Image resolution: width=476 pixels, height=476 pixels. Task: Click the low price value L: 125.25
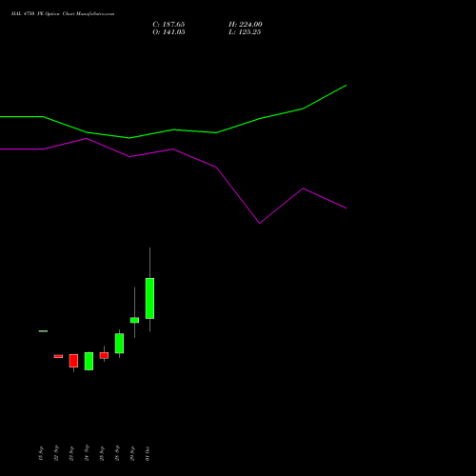coord(245,32)
